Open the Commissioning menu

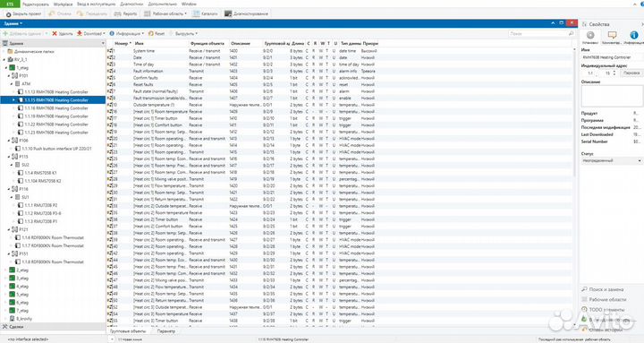coord(96,4)
